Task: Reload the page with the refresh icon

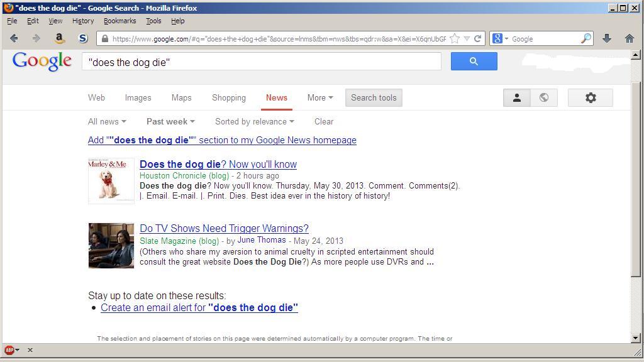Action: pos(478,38)
